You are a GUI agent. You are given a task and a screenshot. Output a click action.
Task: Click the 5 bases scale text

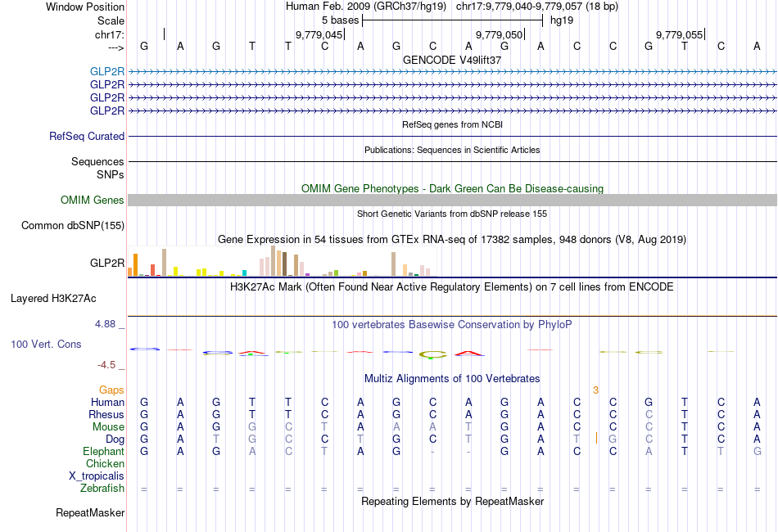click(341, 20)
